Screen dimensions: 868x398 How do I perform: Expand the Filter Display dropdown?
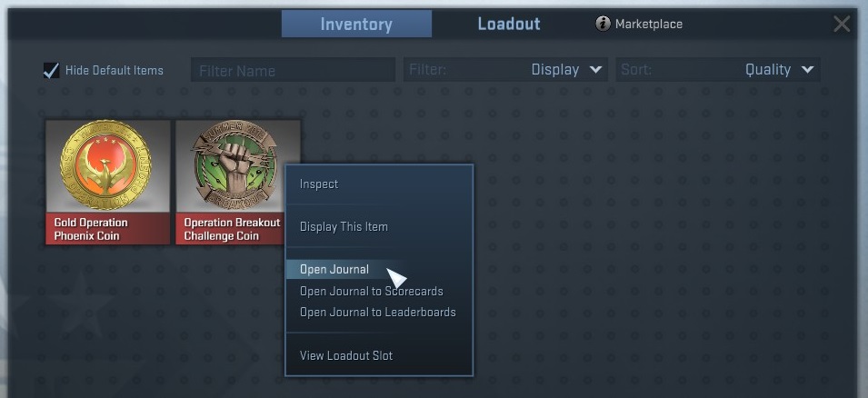coord(505,70)
